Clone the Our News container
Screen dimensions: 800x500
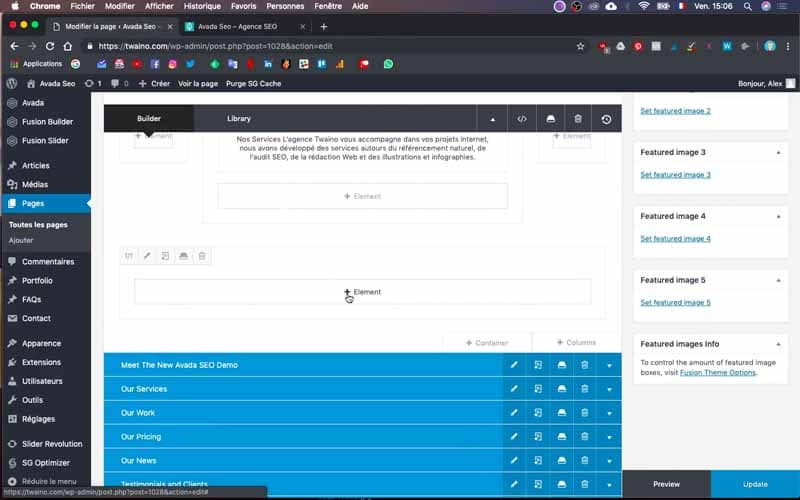(x=538, y=460)
